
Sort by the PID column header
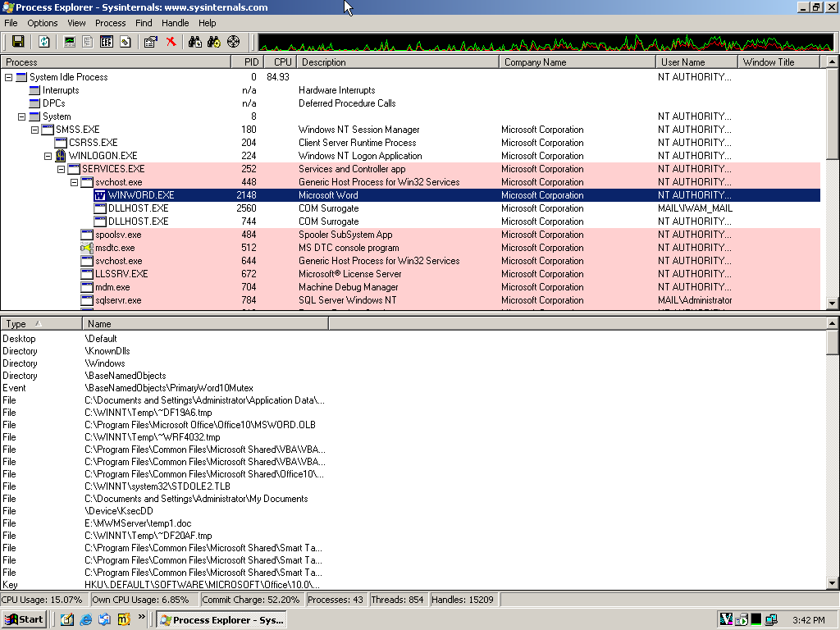tap(246, 62)
